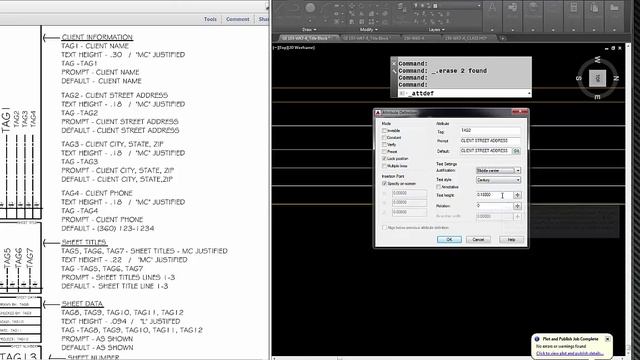Click the E compass direction on ViewCube

[598, 97]
